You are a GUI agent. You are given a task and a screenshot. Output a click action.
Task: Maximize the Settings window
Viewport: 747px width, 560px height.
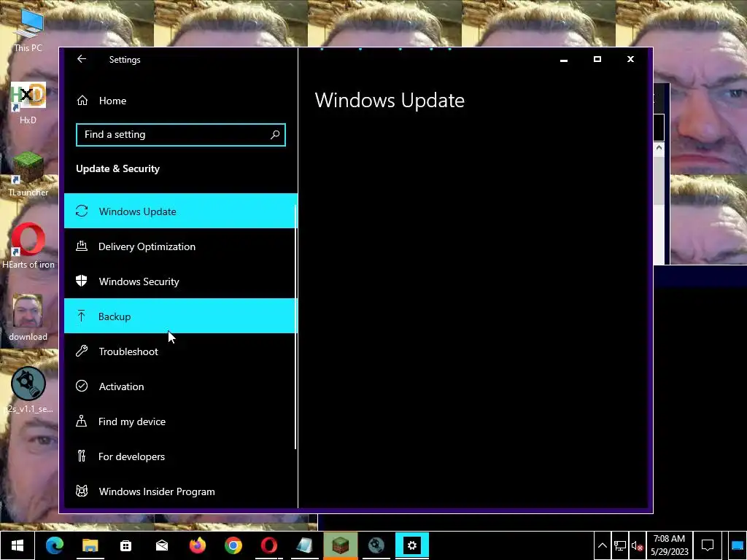point(597,60)
